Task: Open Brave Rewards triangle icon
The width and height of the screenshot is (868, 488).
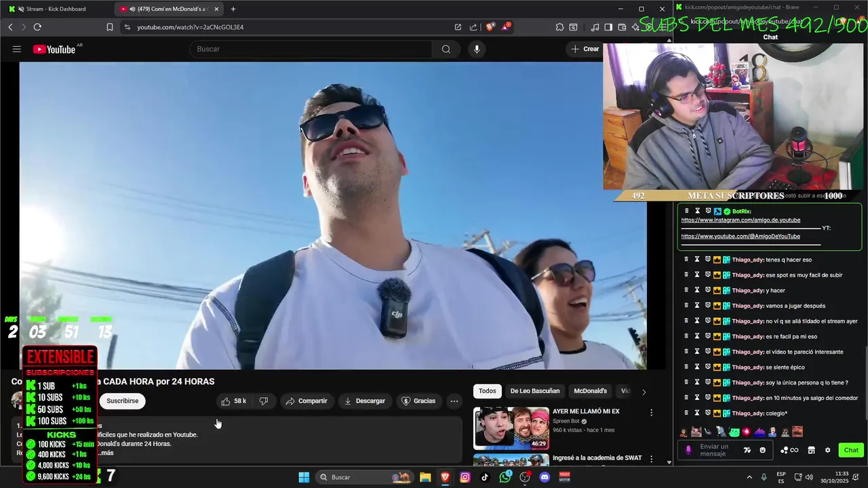Action: pyautogui.click(x=506, y=27)
